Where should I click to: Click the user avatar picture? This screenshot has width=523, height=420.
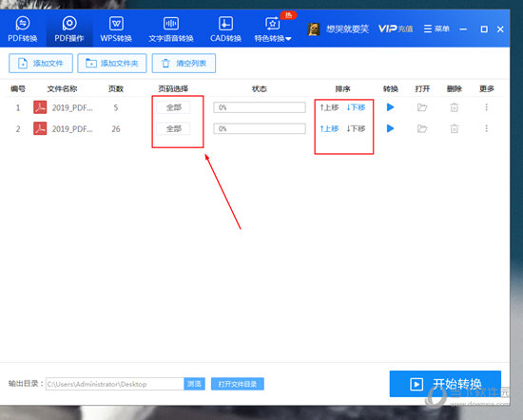point(314,29)
